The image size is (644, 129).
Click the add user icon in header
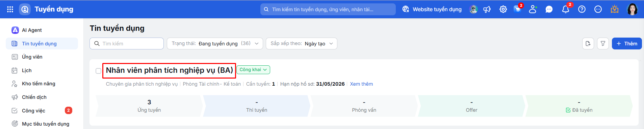[x=533, y=9]
